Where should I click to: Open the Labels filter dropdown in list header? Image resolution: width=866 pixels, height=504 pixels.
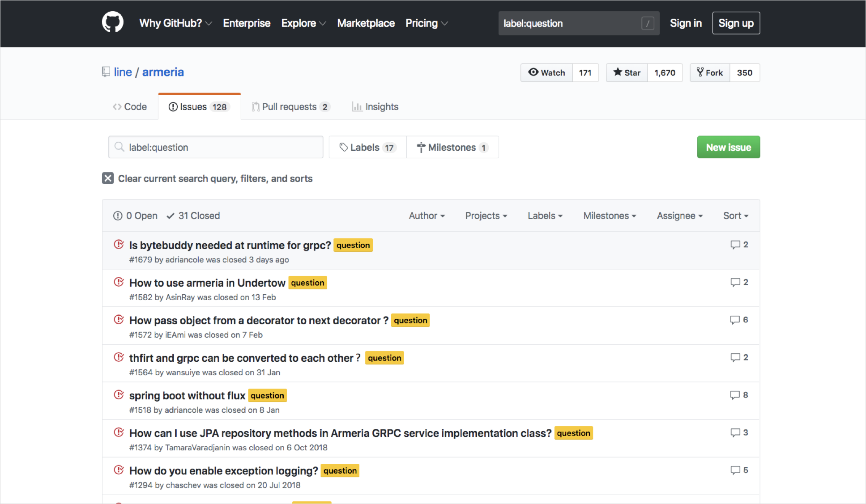(x=545, y=216)
